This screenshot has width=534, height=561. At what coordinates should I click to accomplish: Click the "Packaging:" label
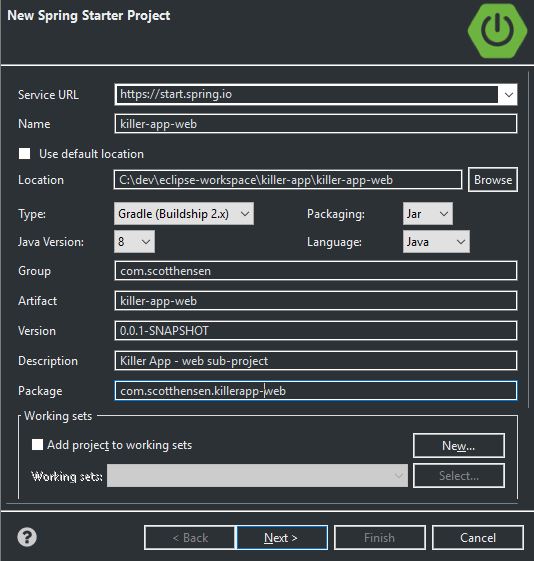[335, 214]
